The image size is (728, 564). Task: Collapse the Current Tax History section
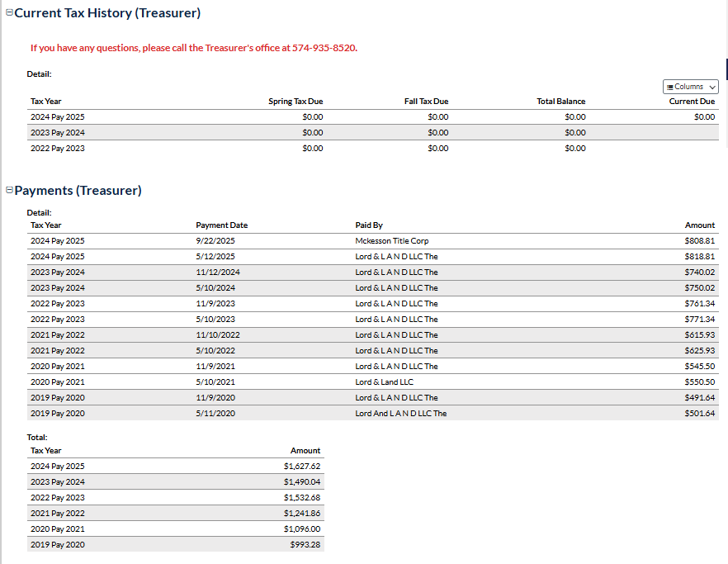click(x=10, y=14)
